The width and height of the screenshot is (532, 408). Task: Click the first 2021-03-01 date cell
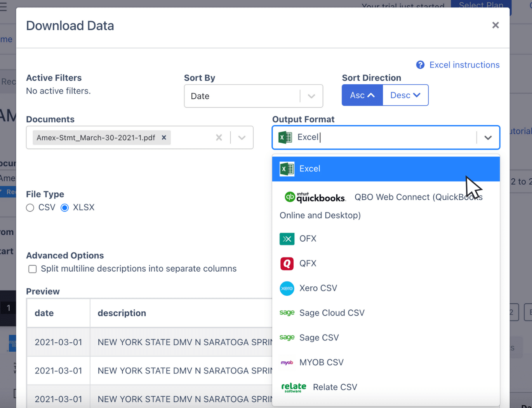pos(59,342)
